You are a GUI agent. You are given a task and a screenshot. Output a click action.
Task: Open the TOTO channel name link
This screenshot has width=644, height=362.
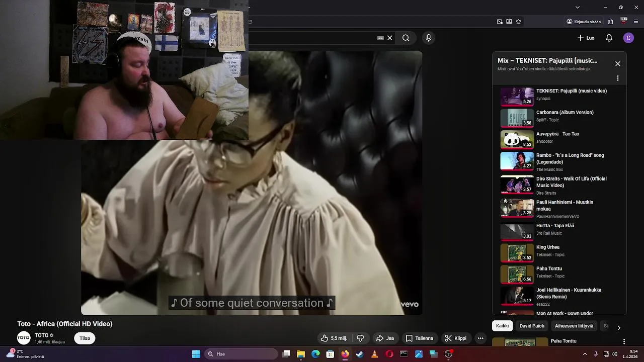(x=41, y=335)
